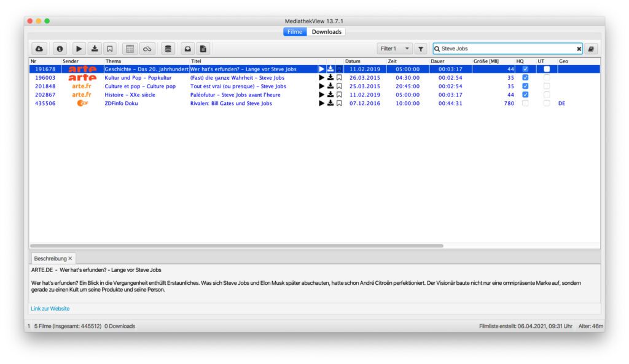This screenshot has width=629, height=364.
Task: Click the book icon beside the search field
Action: click(x=591, y=48)
